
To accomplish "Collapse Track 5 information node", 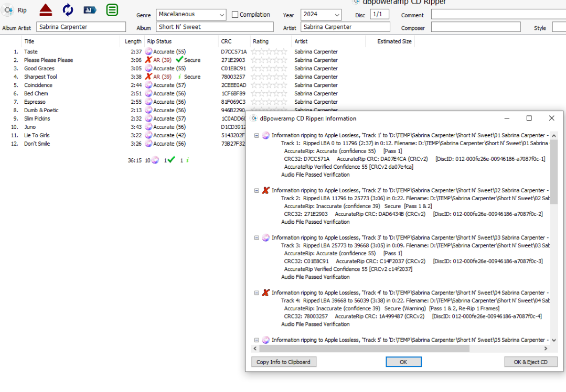I will click(257, 340).
